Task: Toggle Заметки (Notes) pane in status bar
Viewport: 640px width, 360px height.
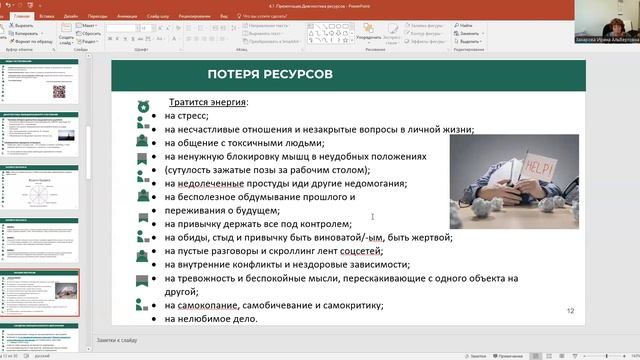Action: pos(476,356)
